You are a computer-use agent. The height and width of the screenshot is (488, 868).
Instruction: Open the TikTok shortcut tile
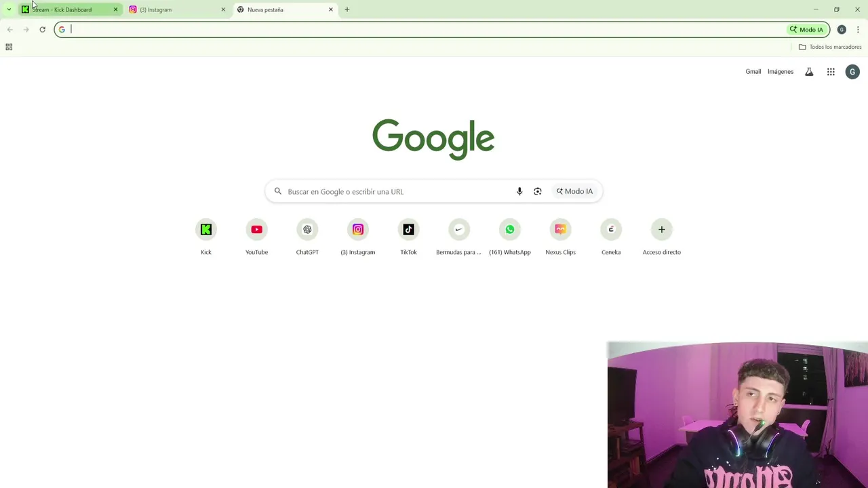tap(408, 237)
